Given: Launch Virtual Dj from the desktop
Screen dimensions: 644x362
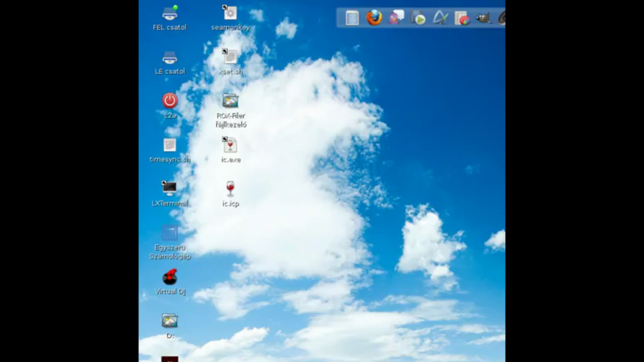Looking at the screenshot, I should (170, 277).
